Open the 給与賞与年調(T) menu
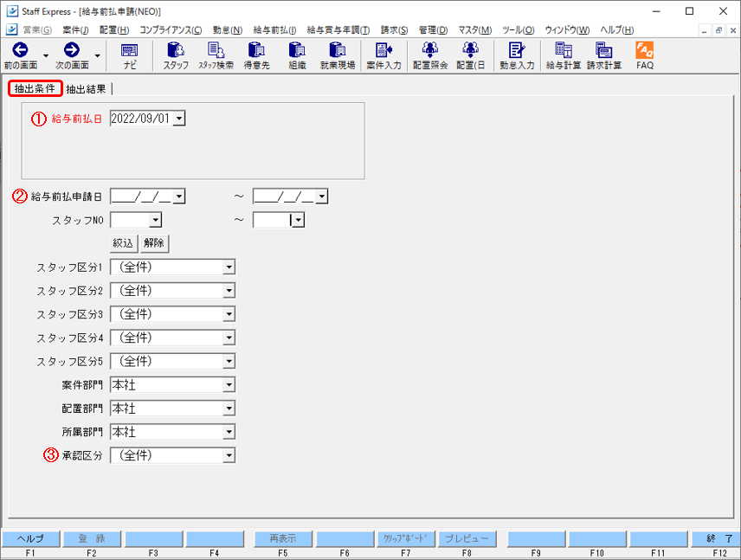The height and width of the screenshot is (560, 741). 338,30
